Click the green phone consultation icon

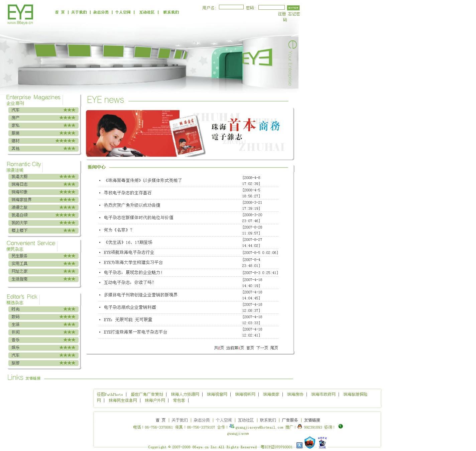[340, 426]
